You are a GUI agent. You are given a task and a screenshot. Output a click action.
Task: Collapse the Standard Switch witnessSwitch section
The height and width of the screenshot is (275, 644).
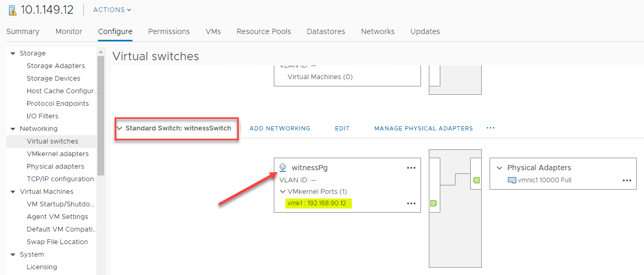pos(120,128)
